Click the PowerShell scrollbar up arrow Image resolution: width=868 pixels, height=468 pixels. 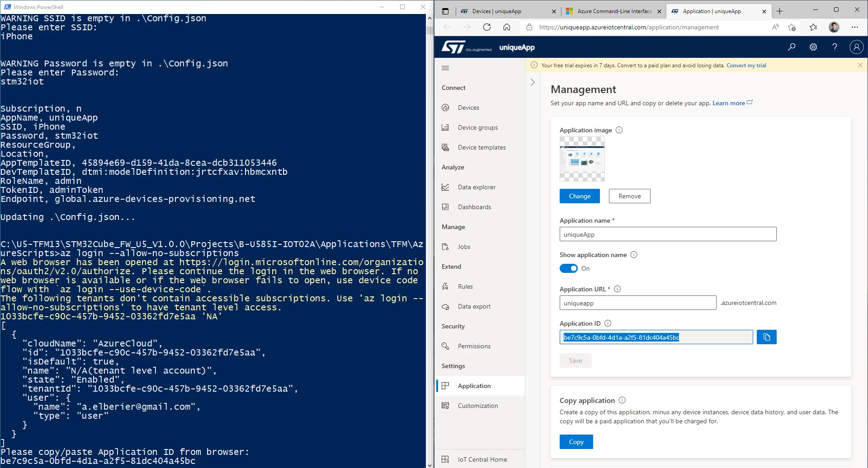click(429, 18)
